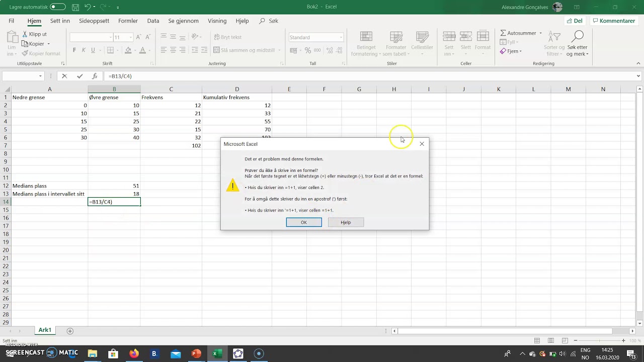Click Betinget formatering icon
Screen dimensions: 644x362
pos(366,37)
